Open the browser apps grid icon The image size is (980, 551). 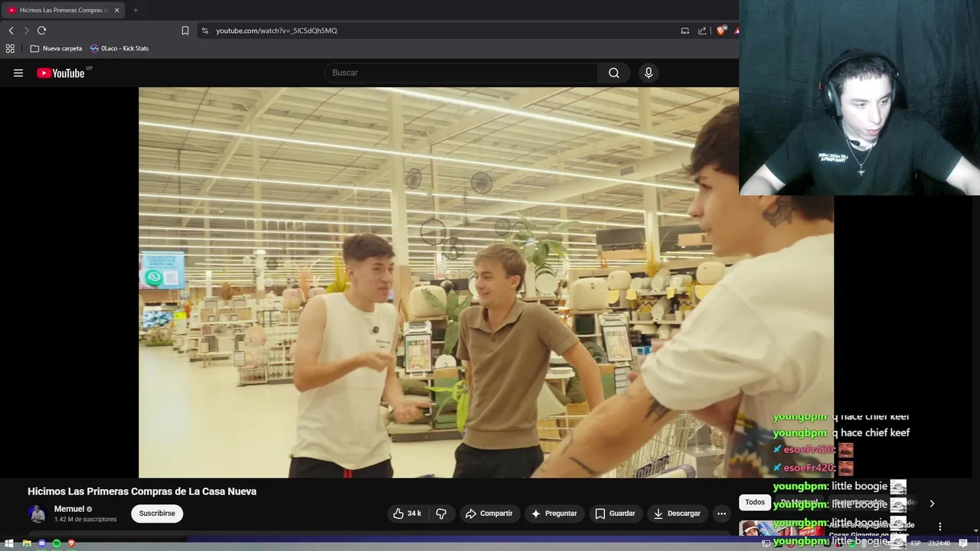[x=10, y=48]
